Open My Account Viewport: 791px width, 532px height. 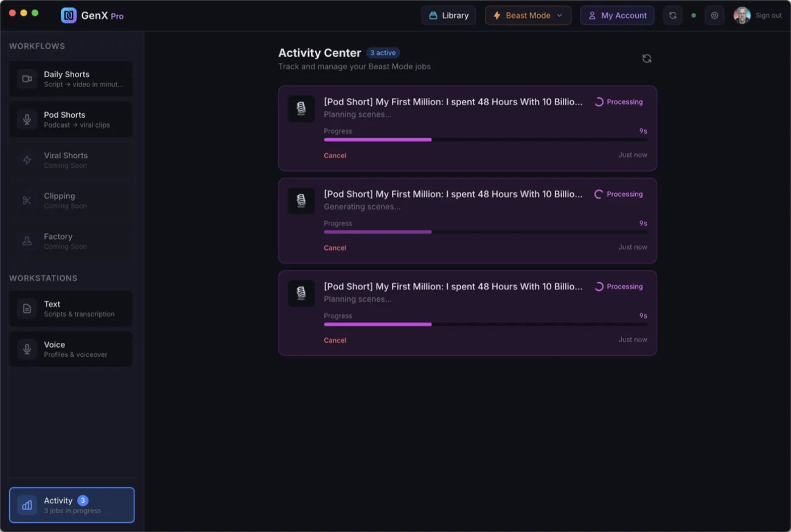pyautogui.click(x=617, y=16)
